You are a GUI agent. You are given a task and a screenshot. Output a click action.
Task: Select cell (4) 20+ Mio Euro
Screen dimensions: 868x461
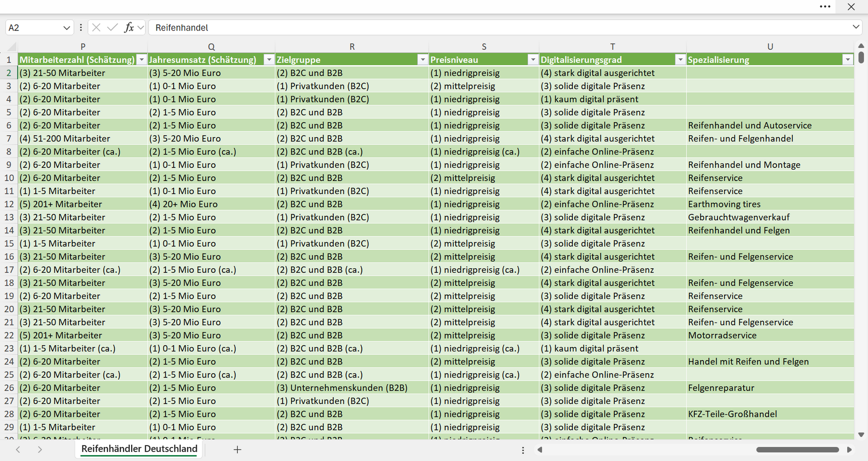[x=211, y=204]
